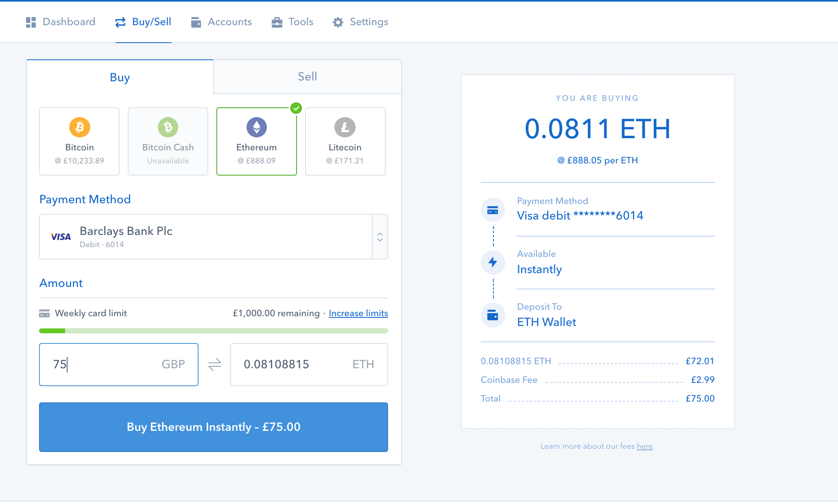The image size is (838, 504).
Task: Open Accounts via the wallet icon
Action: 196,22
